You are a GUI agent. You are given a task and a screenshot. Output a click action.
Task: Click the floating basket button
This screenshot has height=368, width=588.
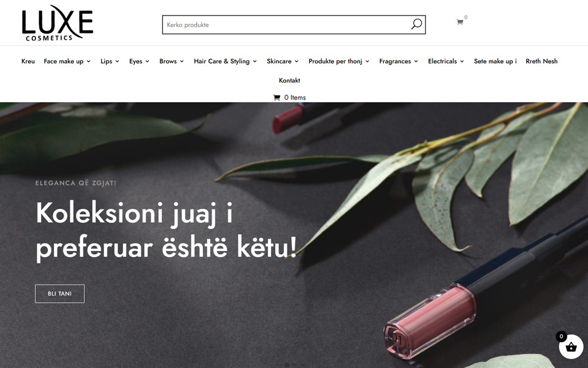click(571, 347)
